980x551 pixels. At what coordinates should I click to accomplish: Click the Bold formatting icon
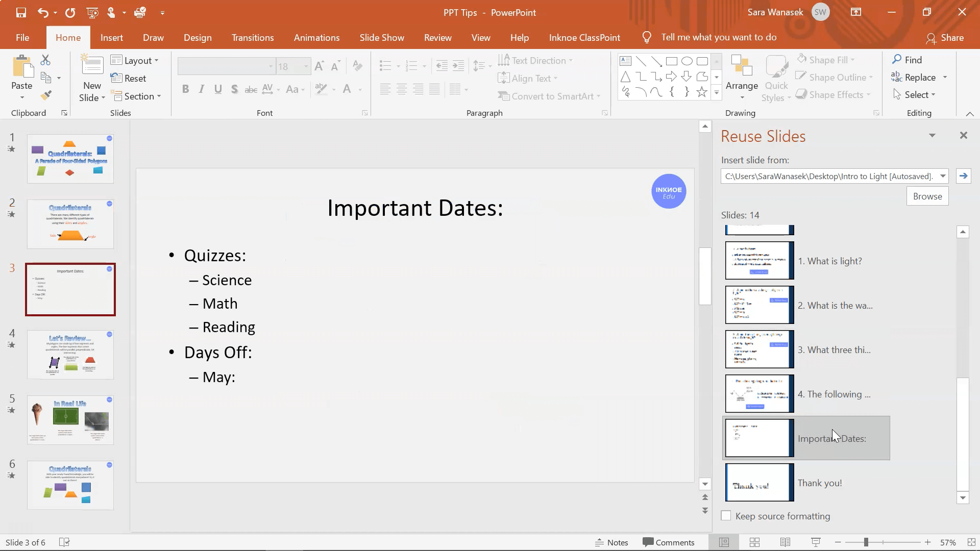coord(186,88)
